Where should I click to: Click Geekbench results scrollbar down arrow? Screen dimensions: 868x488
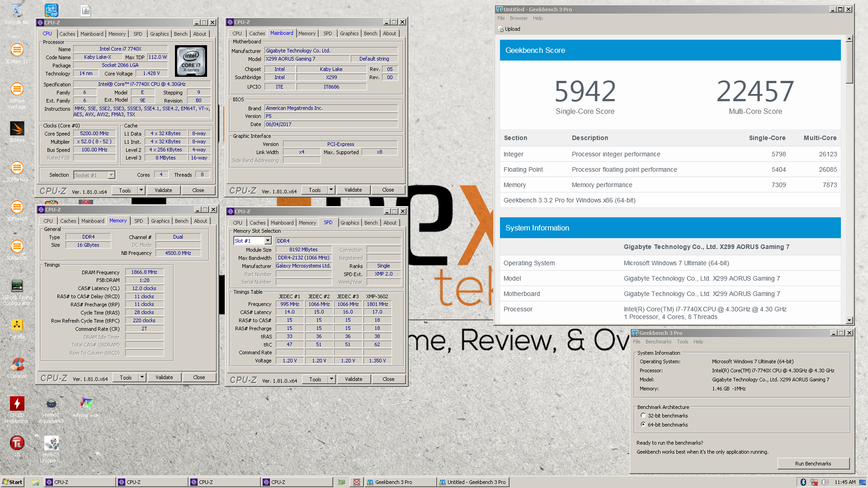pos(849,320)
